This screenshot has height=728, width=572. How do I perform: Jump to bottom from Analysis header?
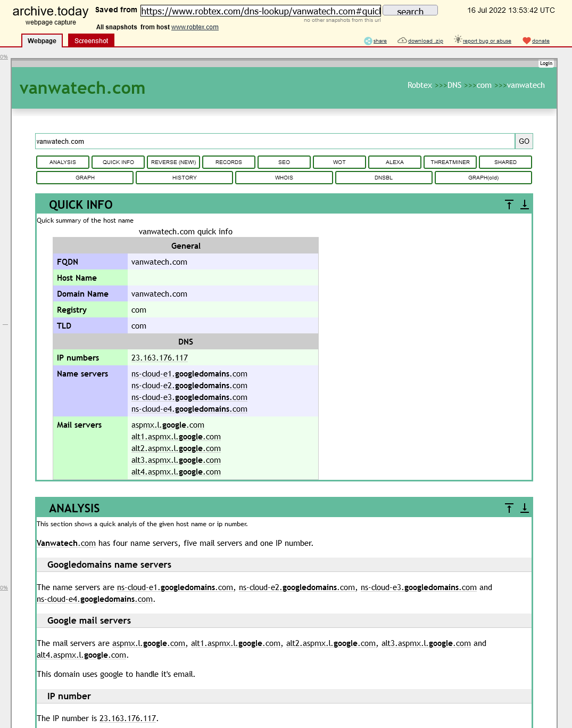pyautogui.click(x=525, y=508)
